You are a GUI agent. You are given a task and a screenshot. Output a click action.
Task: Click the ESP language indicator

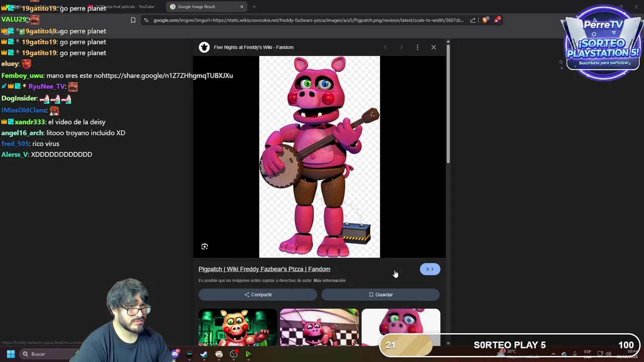[588, 354]
